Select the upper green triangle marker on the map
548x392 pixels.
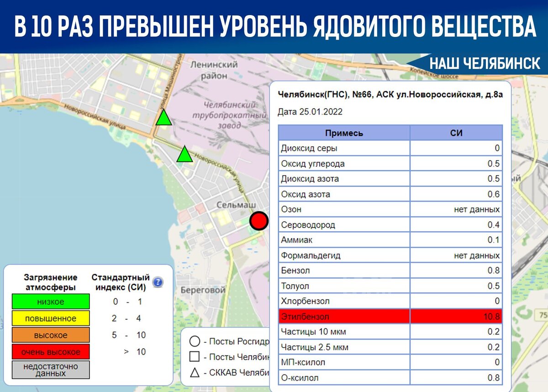pyautogui.click(x=163, y=117)
